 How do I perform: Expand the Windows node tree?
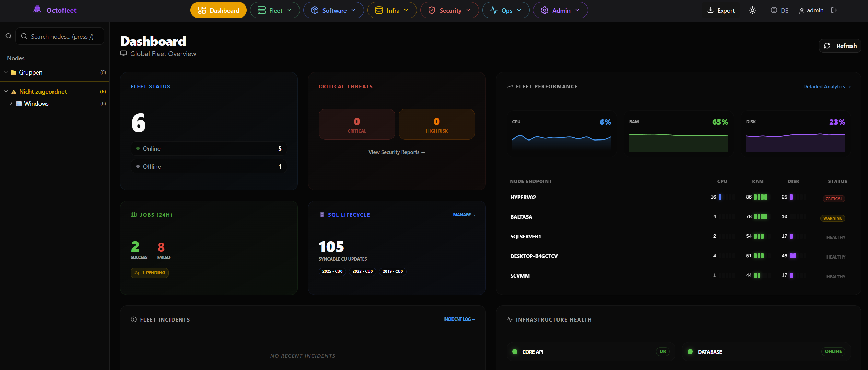[x=11, y=103]
